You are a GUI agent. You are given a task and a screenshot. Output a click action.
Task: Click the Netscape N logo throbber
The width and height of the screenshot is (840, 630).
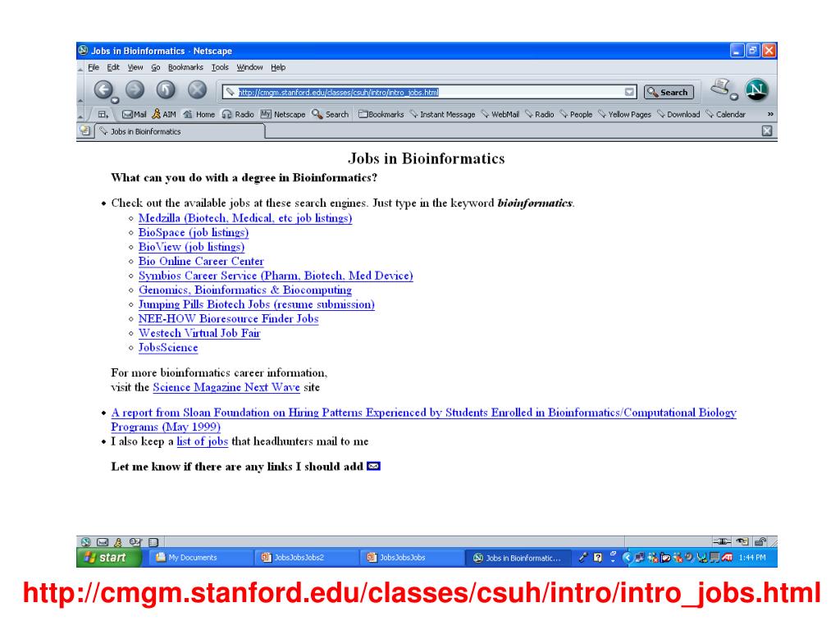point(756,90)
